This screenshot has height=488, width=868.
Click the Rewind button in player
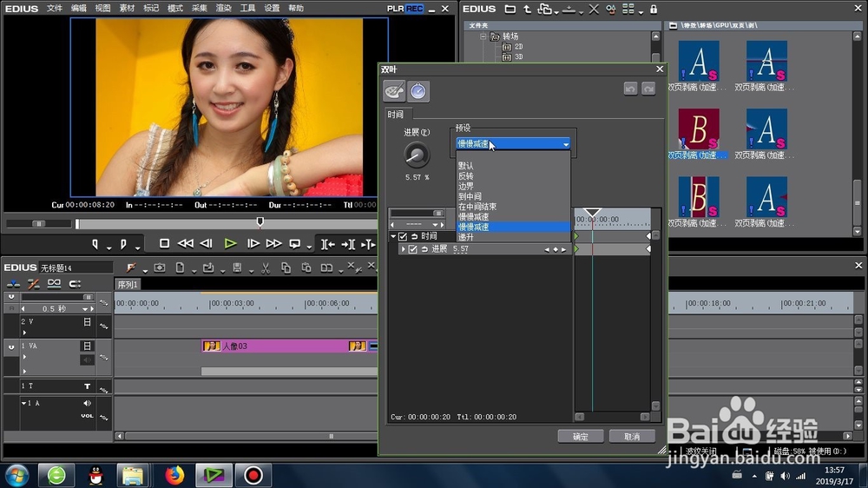(186, 244)
